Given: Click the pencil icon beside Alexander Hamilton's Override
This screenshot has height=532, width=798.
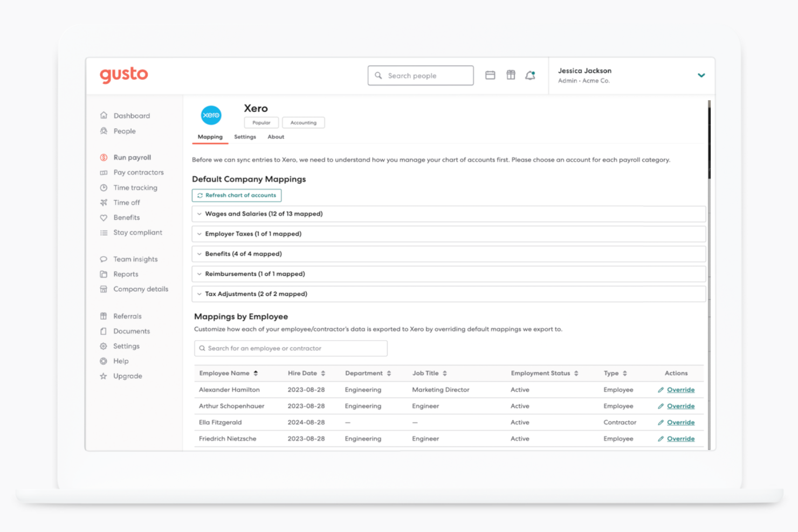Looking at the screenshot, I should pyautogui.click(x=662, y=389).
